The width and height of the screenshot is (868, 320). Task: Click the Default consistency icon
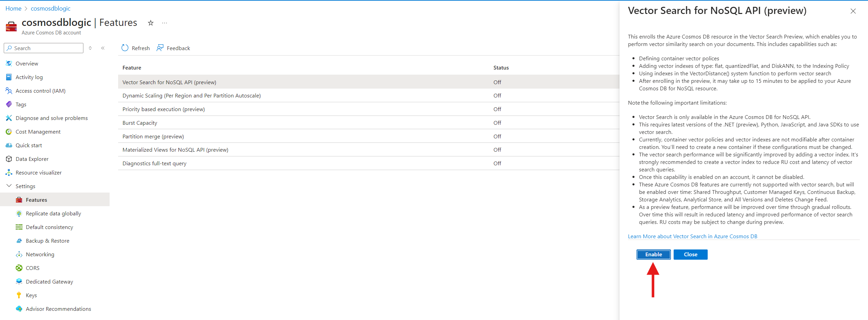19,227
